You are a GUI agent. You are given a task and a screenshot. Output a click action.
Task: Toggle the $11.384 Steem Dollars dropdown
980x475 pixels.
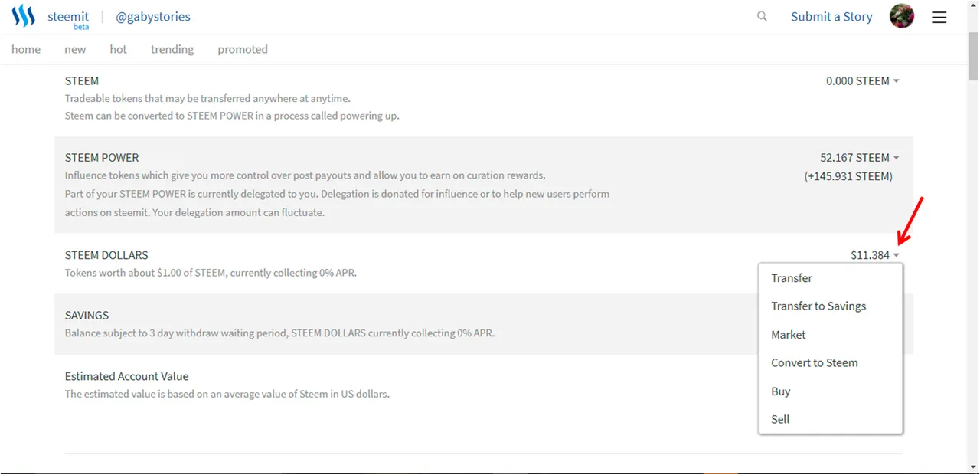[874, 255]
